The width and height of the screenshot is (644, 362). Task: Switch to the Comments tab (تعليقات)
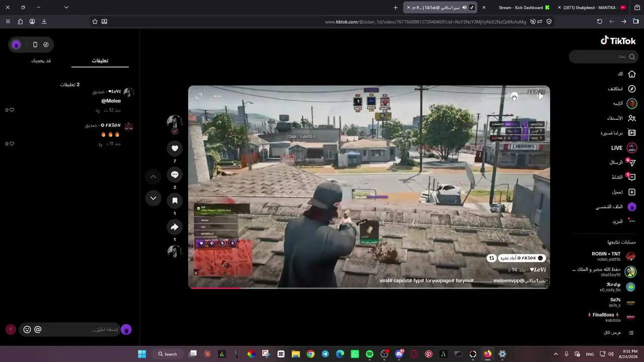tap(100, 60)
